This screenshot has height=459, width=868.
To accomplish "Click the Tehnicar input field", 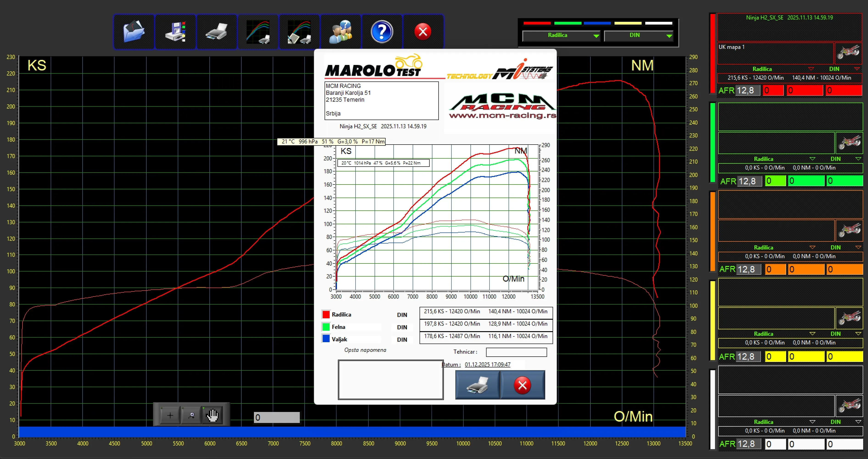I will click(516, 352).
